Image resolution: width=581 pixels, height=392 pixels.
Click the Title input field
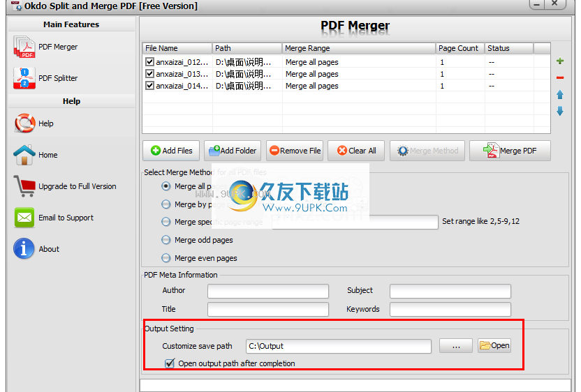(268, 310)
